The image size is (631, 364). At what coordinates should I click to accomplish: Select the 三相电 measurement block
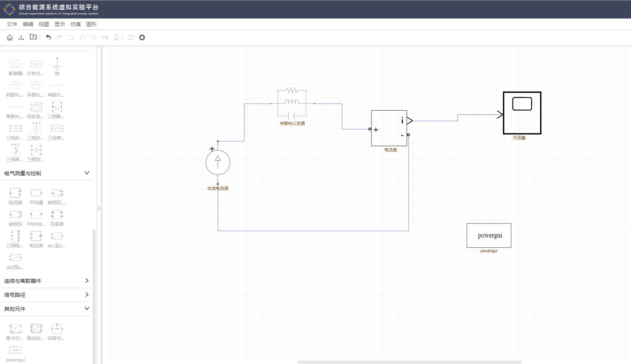coord(15,239)
